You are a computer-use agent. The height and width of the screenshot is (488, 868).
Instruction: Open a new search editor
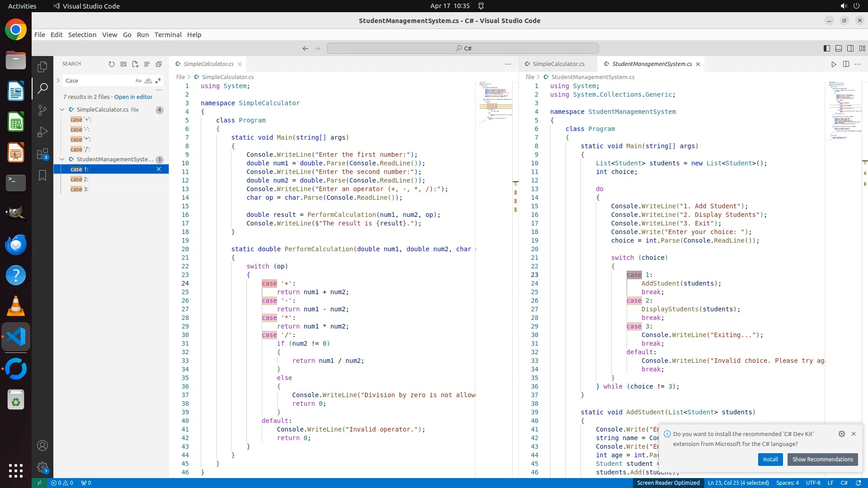[135, 64]
